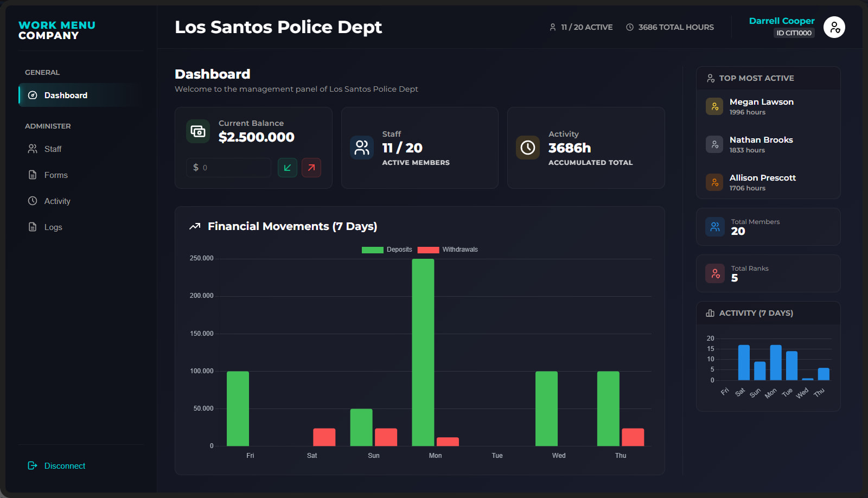Click the Darrell Cooper username

(782, 21)
